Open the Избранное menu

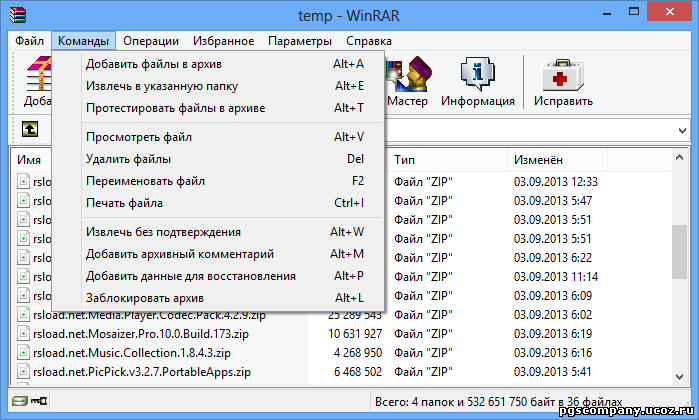223,41
